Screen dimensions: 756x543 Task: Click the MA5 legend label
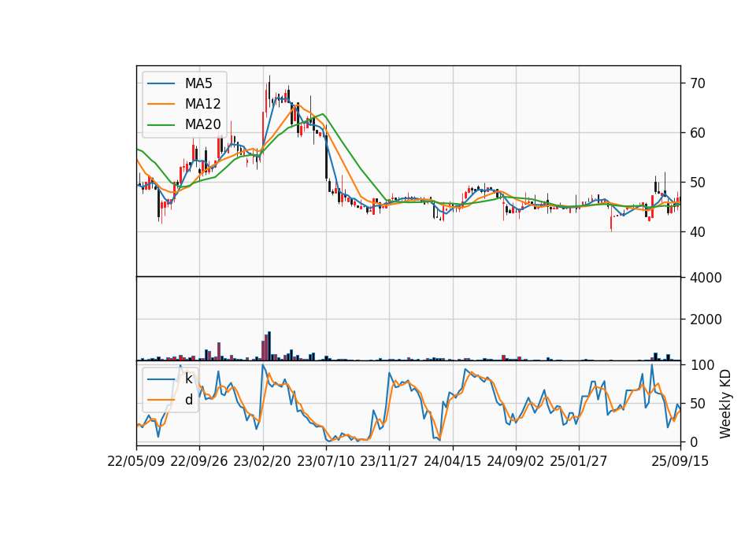click(198, 83)
